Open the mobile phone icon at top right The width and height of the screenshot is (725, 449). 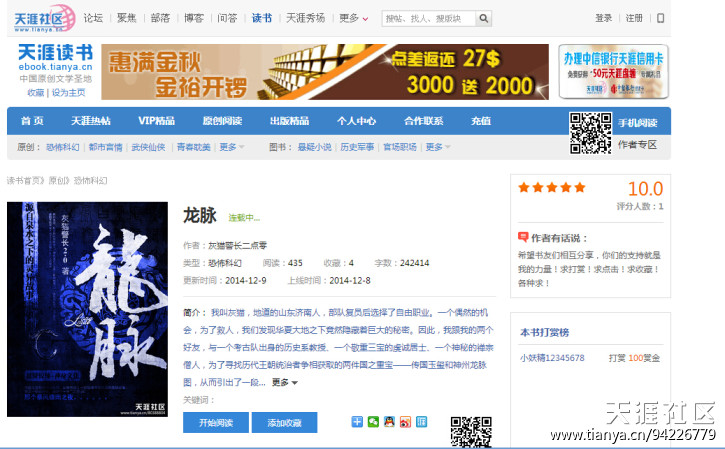tap(660, 18)
